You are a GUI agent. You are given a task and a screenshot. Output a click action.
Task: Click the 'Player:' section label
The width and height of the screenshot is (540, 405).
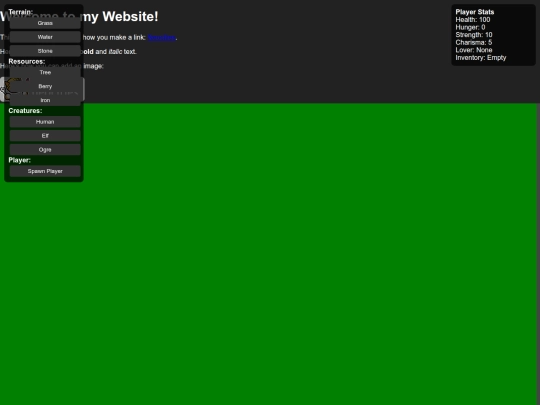point(19,160)
